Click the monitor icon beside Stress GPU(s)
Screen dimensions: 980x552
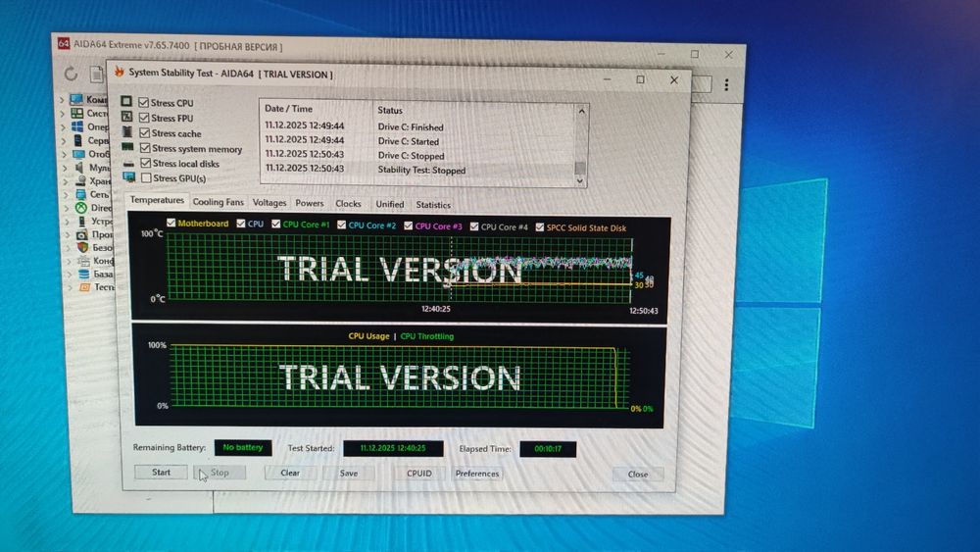click(x=128, y=177)
